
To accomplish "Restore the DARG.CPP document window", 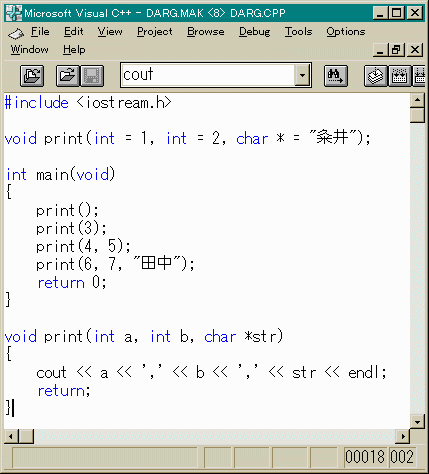I will coord(397,50).
